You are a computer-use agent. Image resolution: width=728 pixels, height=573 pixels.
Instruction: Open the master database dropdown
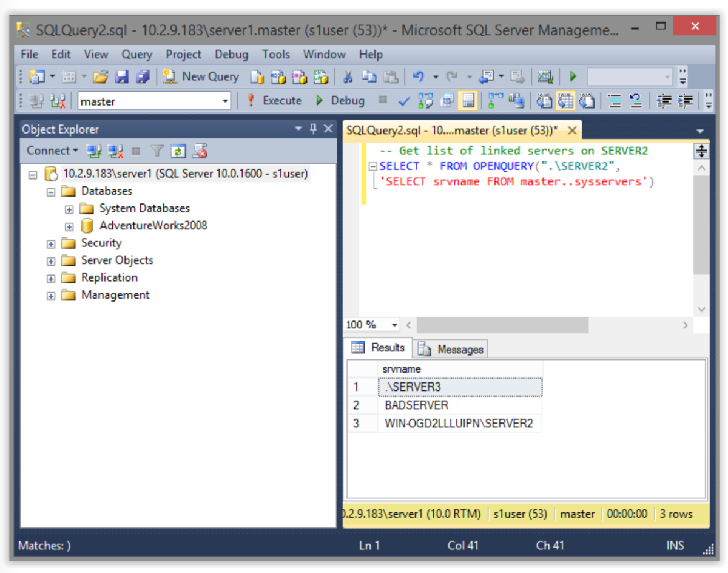[x=225, y=101]
